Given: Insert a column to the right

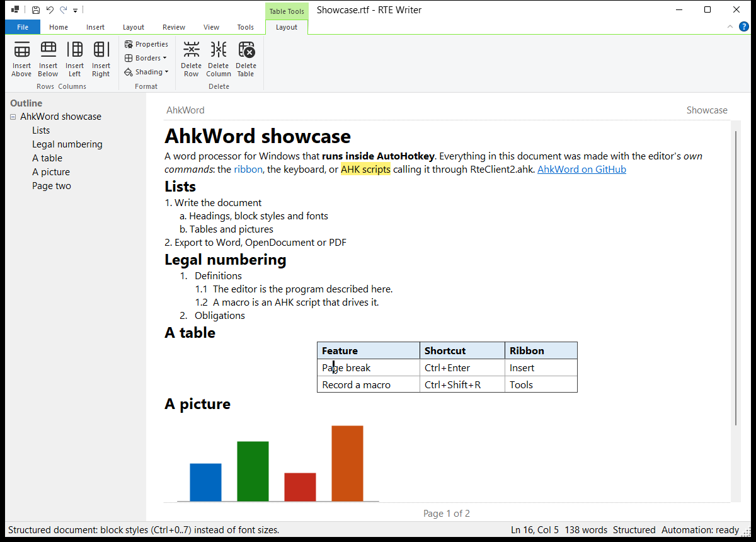Looking at the screenshot, I should point(101,59).
